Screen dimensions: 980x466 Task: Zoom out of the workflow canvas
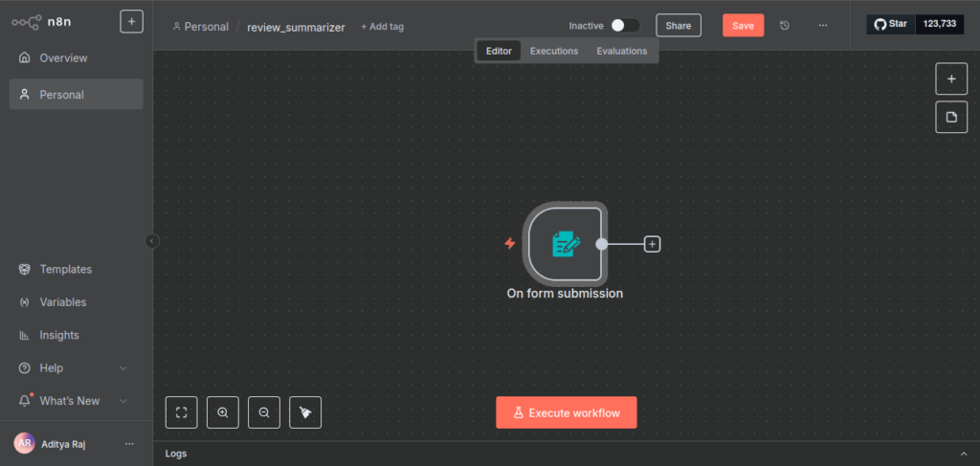click(264, 412)
